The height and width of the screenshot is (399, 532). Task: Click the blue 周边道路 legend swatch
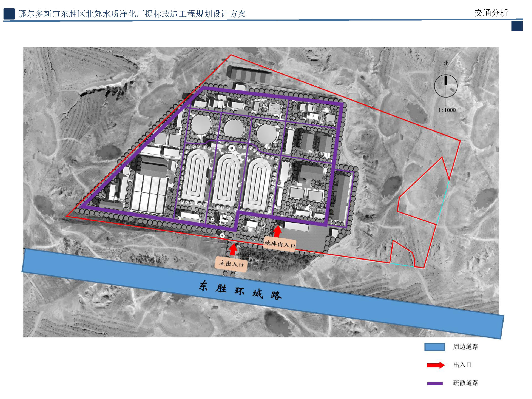click(434, 347)
